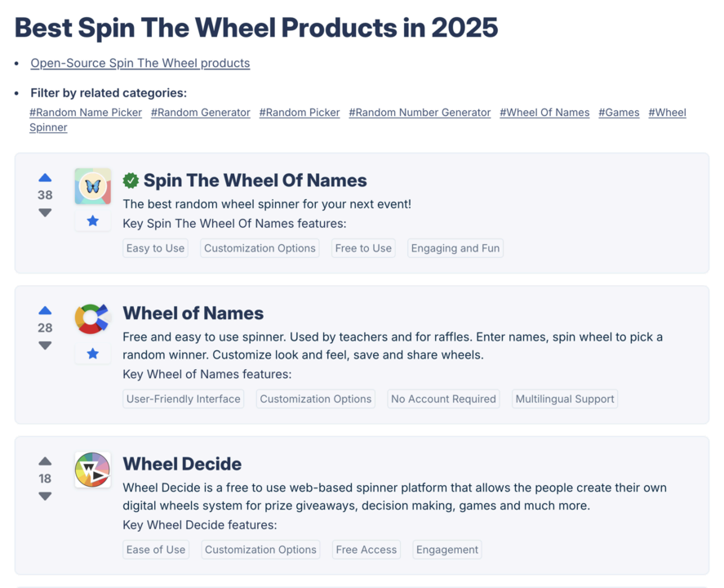Image resolution: width=724 pixels, height=588 pixels.
Task: Filter by #Random Name Picker category
Action: pos(86,113)
